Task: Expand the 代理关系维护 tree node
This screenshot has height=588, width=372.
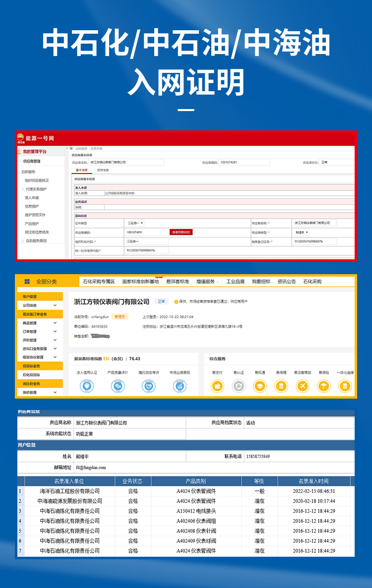Action: coord(23,189)
